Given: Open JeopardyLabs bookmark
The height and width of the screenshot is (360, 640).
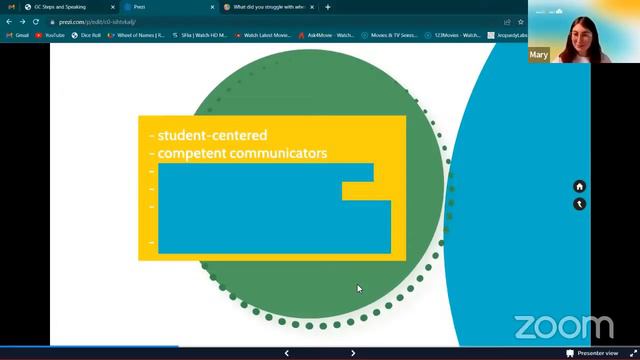Looking at the screenshot, I should pyautogui.click(x=507, y=36).
